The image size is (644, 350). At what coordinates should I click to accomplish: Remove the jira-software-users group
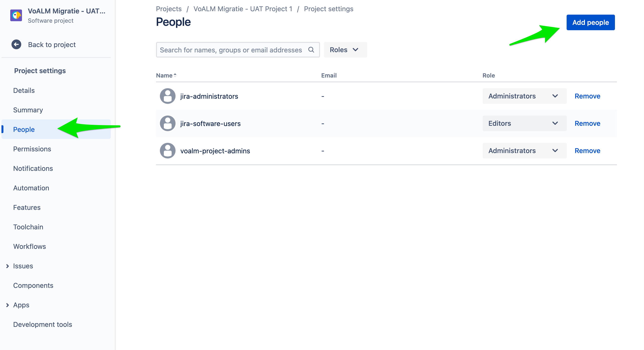587,123
